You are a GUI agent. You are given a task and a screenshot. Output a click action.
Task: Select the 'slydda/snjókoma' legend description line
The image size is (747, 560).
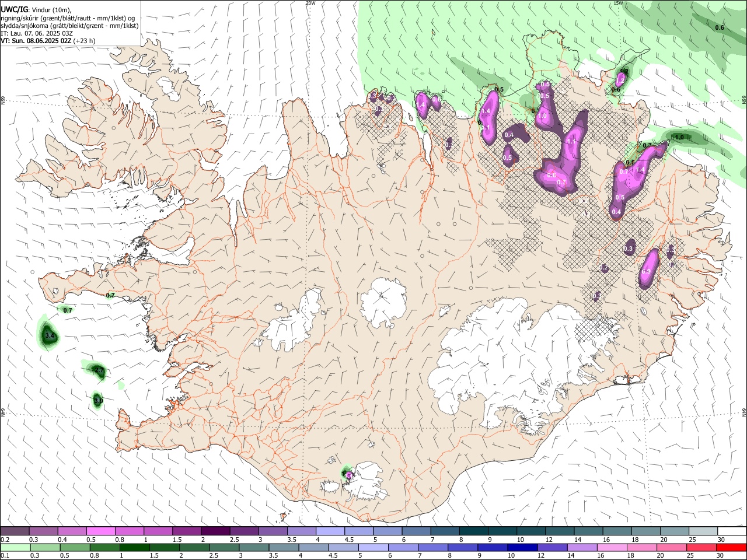click(x=69, y=26)
